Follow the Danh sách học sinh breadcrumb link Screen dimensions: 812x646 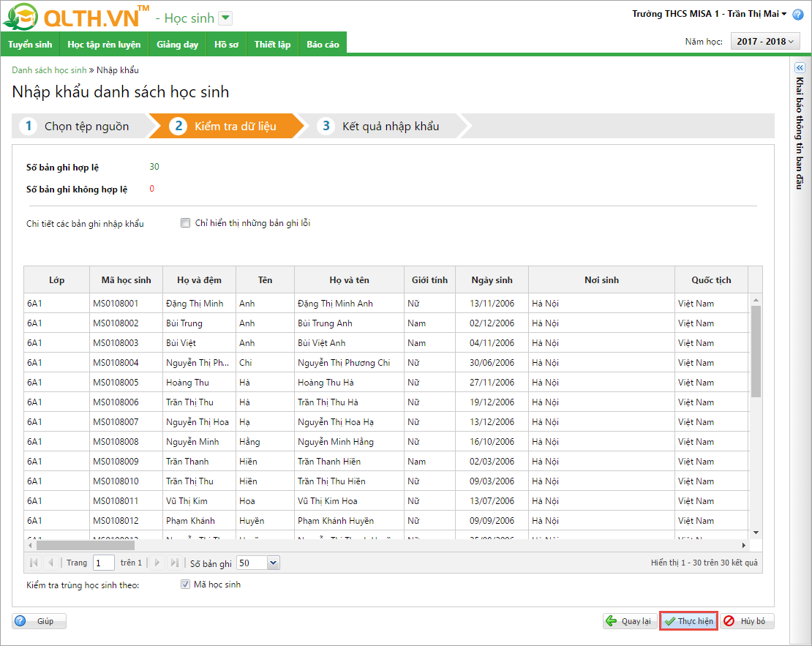coord(49,70)
